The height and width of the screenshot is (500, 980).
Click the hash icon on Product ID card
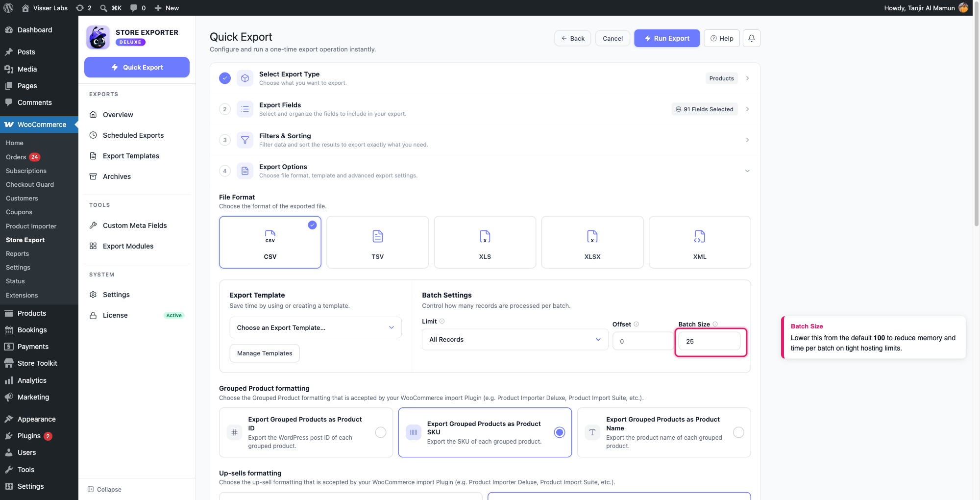click(234, 432)
